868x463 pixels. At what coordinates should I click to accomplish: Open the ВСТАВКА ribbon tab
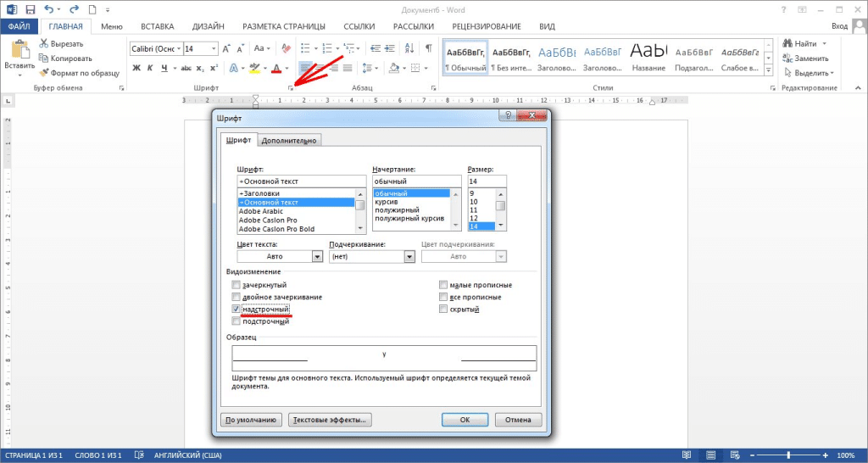click(163, 27)
